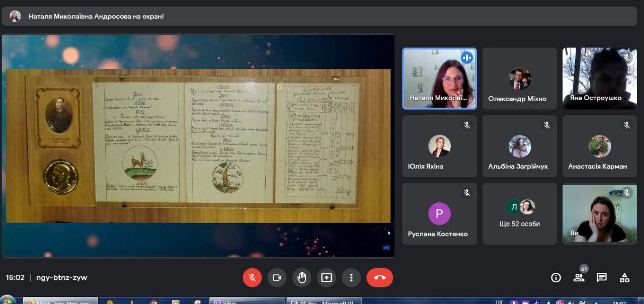This screenshot has height=304, width=644.
Task: Toggle the camera on or off
Action: (277, 277)
